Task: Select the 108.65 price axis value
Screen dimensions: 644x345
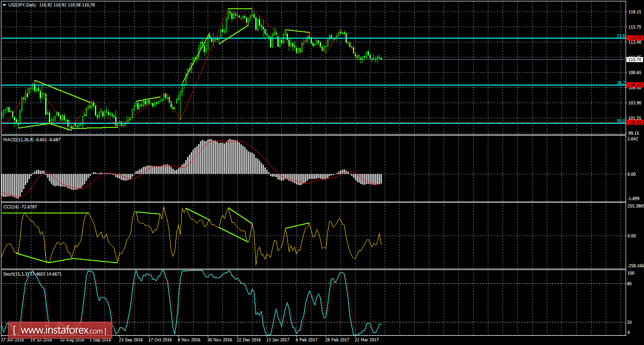Action: click(x=635, y=73)
